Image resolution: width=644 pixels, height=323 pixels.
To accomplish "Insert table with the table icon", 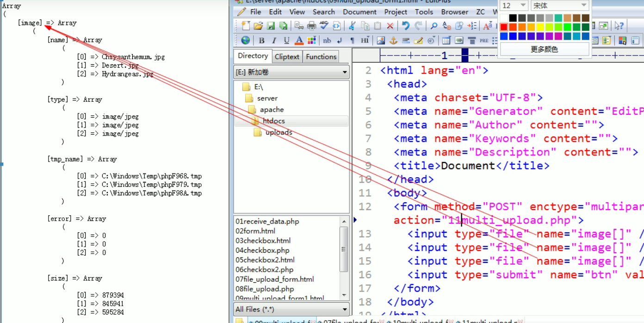I will (446, 41).
